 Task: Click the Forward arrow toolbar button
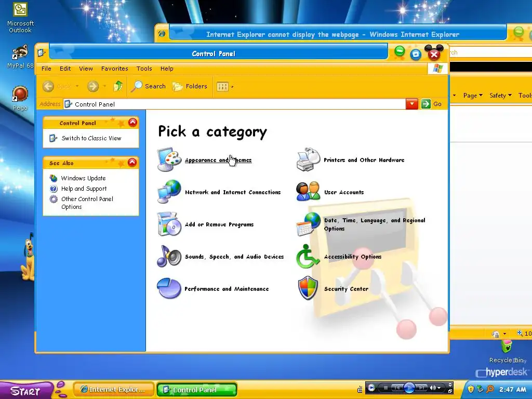click(92, 87)
